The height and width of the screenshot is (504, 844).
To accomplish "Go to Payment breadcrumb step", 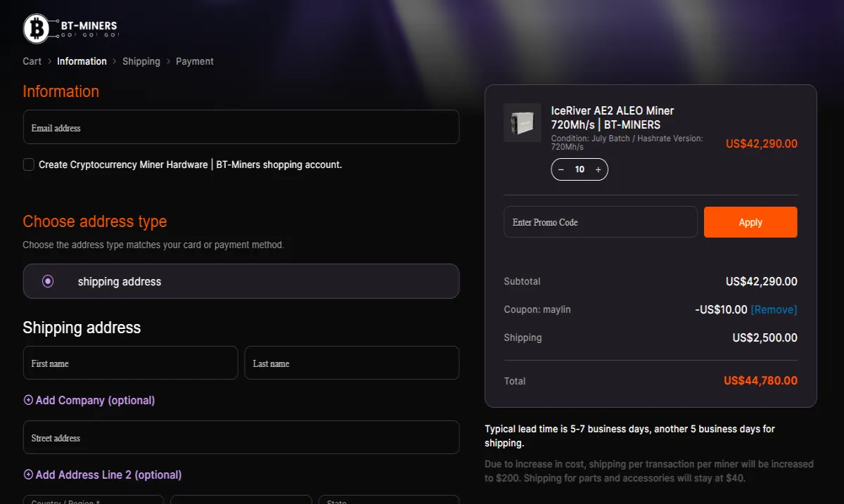I will [195, 61].
